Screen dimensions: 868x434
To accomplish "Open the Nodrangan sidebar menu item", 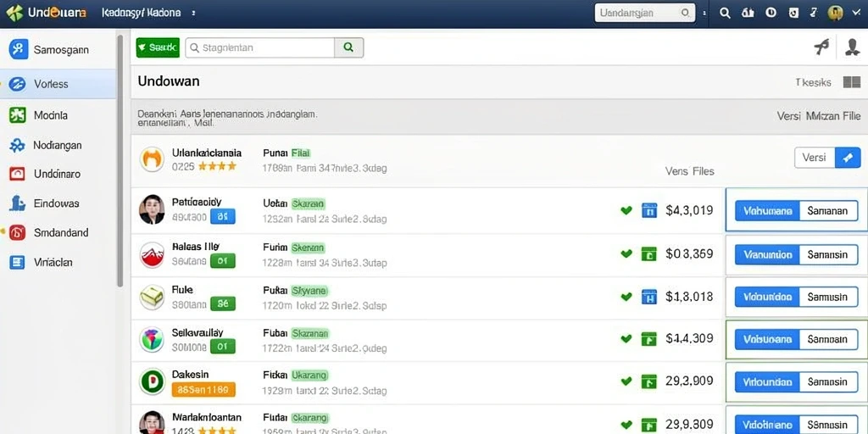I will (x=58, y=145).
